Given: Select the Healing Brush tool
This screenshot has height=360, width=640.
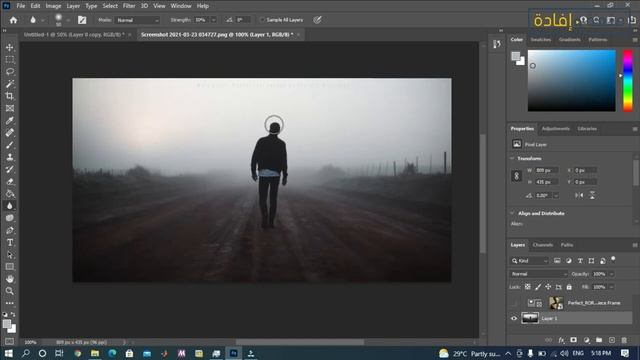Looking at the screenshot, I should coord(10,133).
